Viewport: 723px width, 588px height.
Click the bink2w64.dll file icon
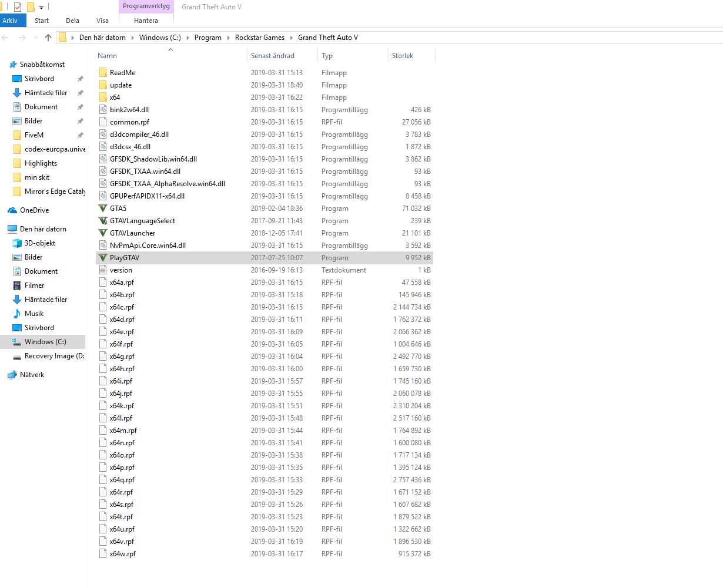pyautogui.click(x=103, y=110)
